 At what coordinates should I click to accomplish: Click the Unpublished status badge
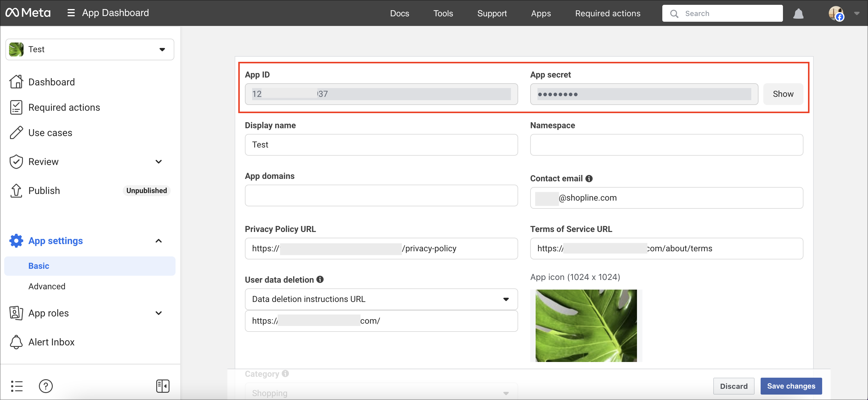(x=147, y=191)
